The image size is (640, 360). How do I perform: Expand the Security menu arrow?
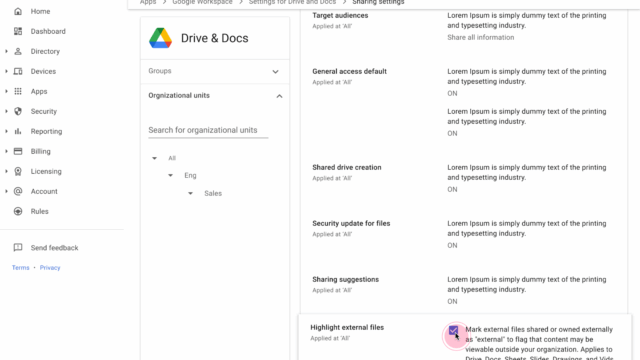(6, 111)
